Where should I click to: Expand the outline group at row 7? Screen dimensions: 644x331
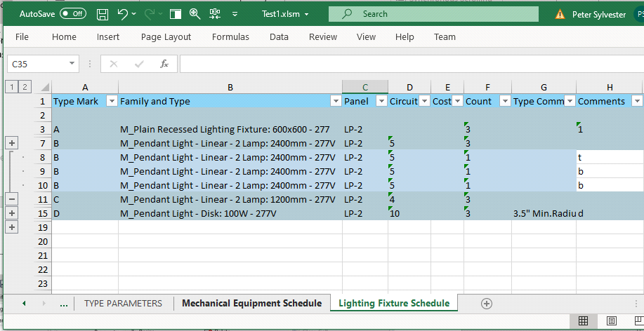[x=12, y=143]
